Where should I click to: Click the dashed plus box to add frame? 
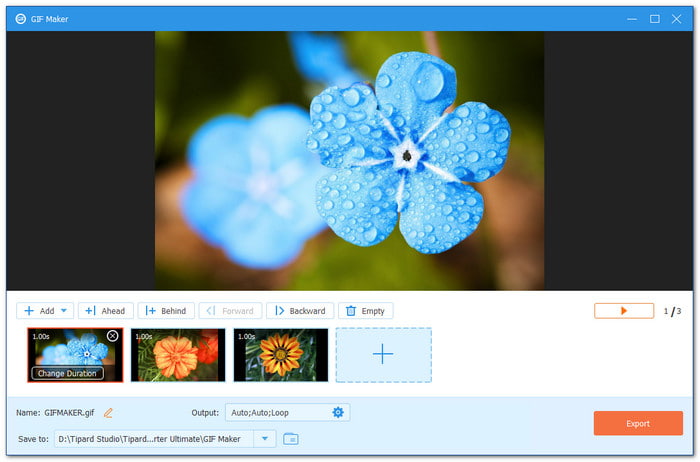[x=383, y=355]
